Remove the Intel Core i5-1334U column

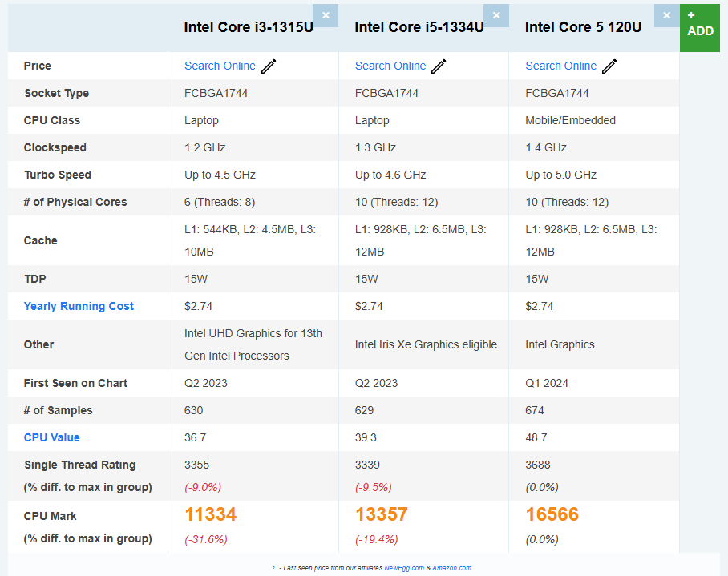(x=496, y=15)
